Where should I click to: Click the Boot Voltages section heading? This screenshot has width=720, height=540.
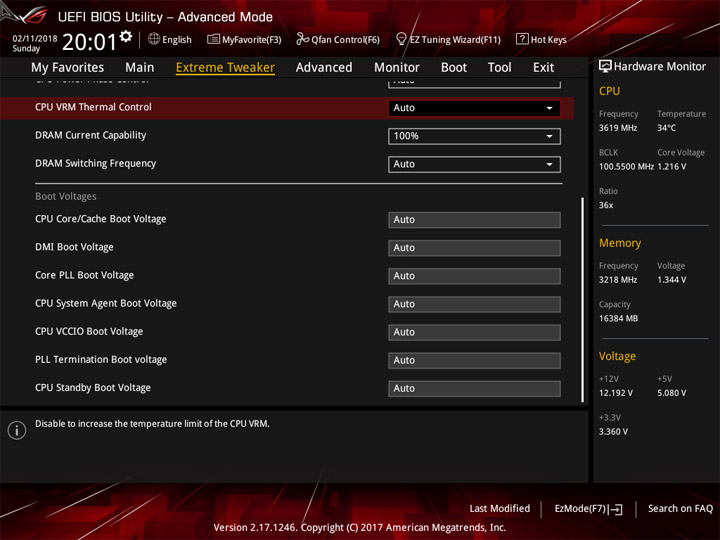(x=66, y=197)
